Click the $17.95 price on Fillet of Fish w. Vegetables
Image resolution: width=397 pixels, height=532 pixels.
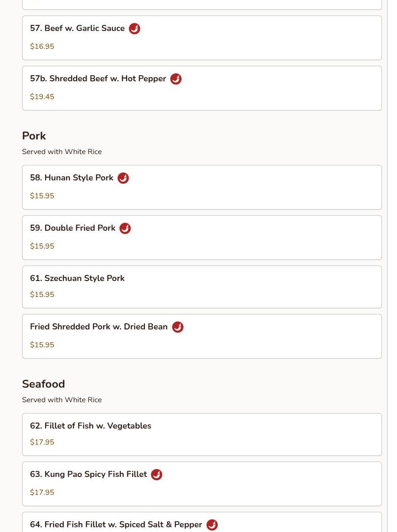[42, 442]
